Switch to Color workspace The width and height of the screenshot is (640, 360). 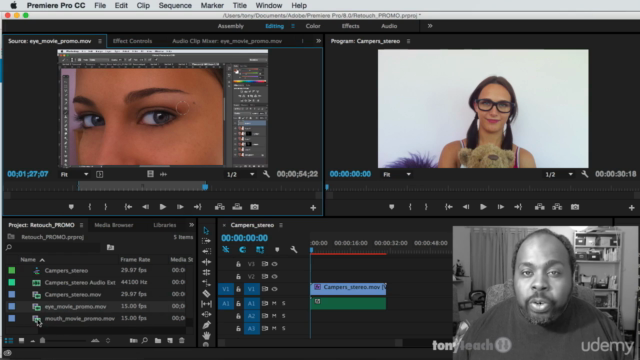[313, 26]
